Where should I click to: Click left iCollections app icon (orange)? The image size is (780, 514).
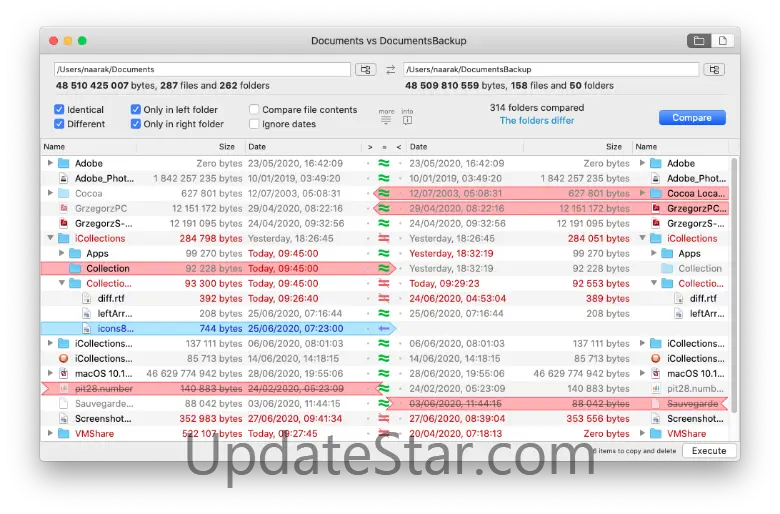[x=63, y=358]
